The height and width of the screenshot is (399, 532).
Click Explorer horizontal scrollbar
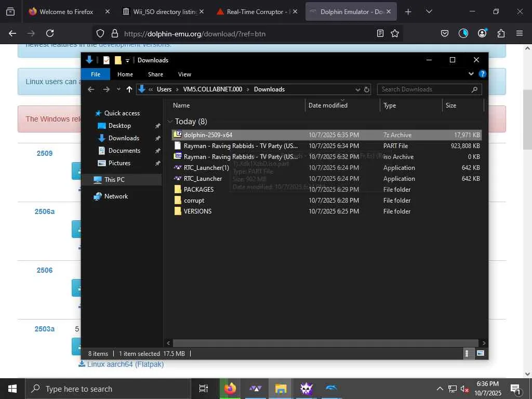[325, 343]
